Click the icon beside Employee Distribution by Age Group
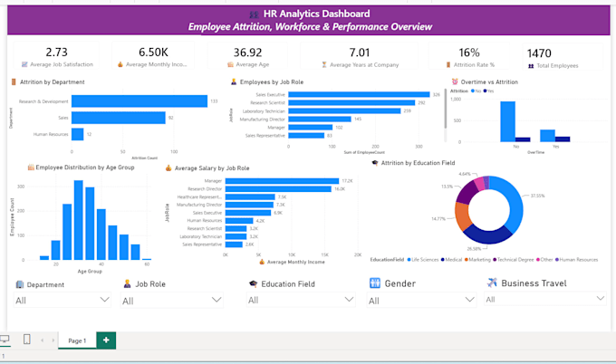 [31, 168]
